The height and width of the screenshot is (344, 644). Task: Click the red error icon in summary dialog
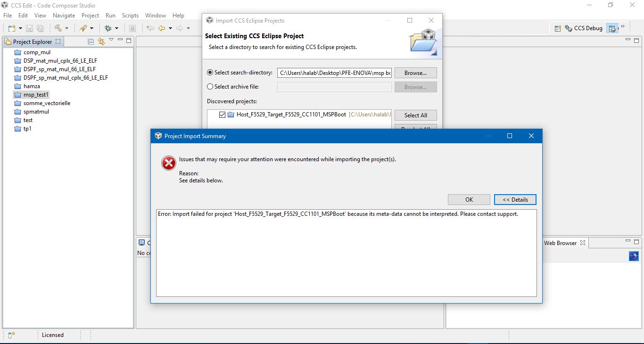[169, 163]
